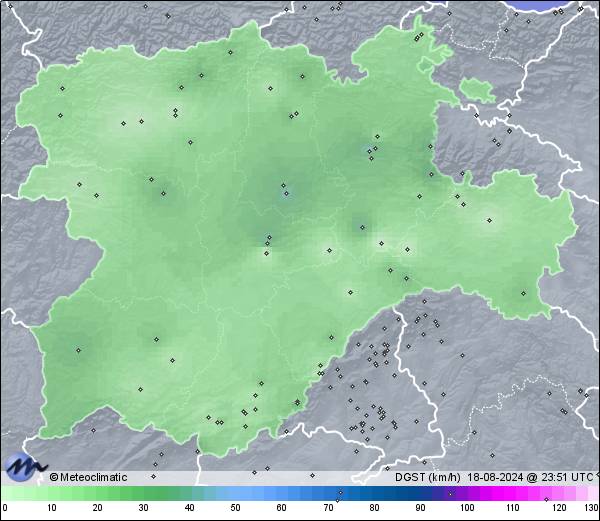Image resolution: width=600 pixels, height=521 pixels.
Task: Click the legend value 30
Action: [x=143, y=508]
